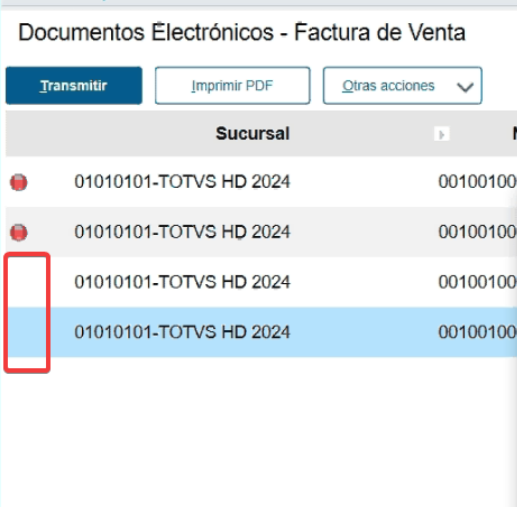Click the first row's 00100100 number cell
517x507 pixels.
coord(477,182)
